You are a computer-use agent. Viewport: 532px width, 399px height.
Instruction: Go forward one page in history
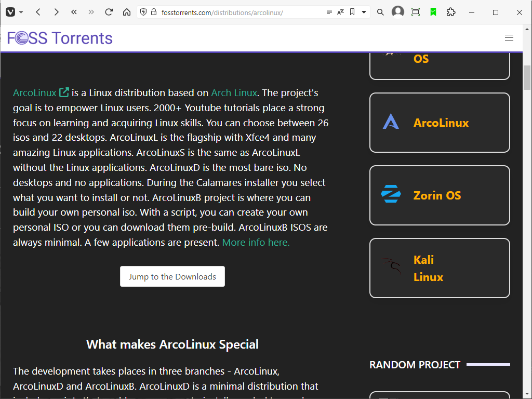click(x=56, y=12)
